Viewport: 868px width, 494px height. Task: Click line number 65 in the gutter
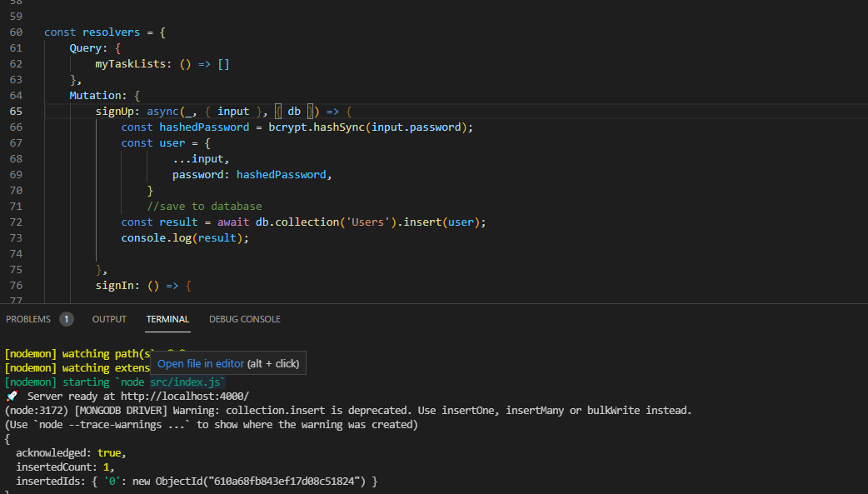16,111
